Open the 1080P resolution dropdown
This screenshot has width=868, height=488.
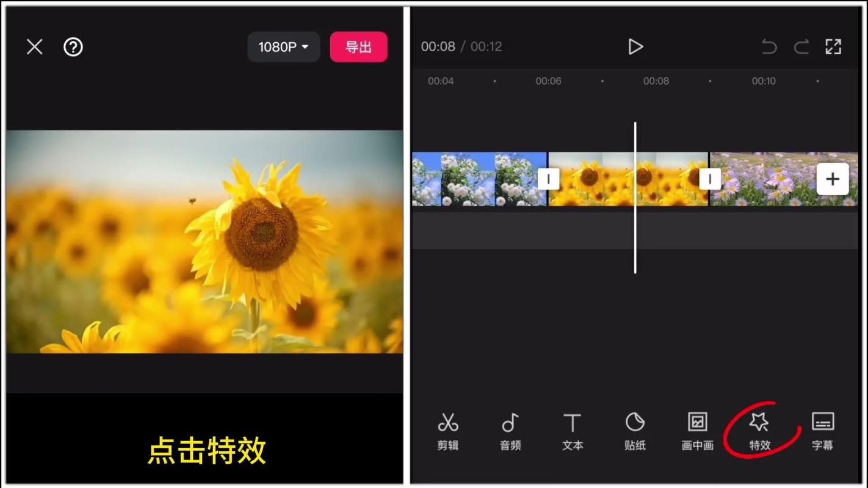[283, 47]
